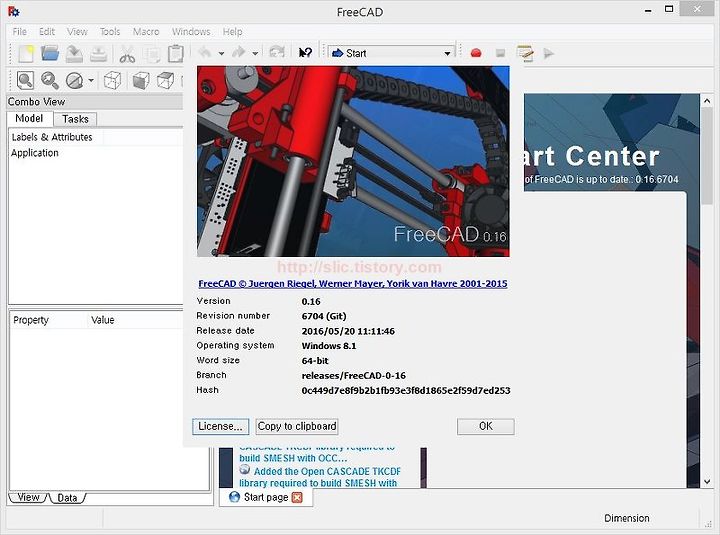
Task: Click the Undo arrow icon
Action: tap(205, 52)
